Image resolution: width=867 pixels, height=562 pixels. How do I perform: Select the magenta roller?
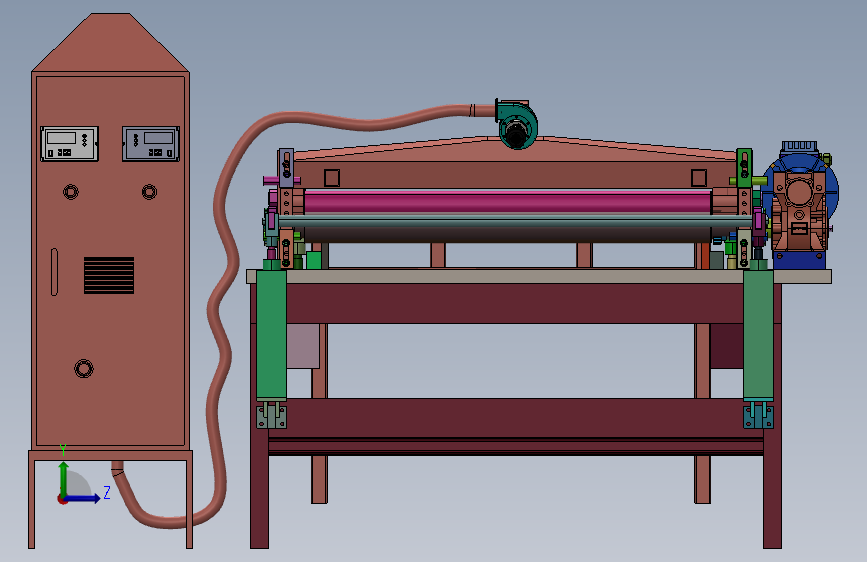pos(507,202)
